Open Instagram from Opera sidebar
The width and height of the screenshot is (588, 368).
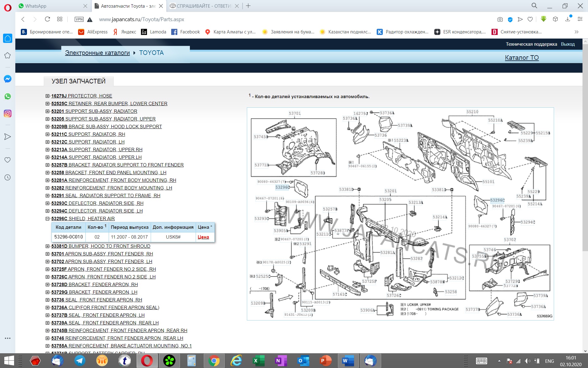[8, 113]
